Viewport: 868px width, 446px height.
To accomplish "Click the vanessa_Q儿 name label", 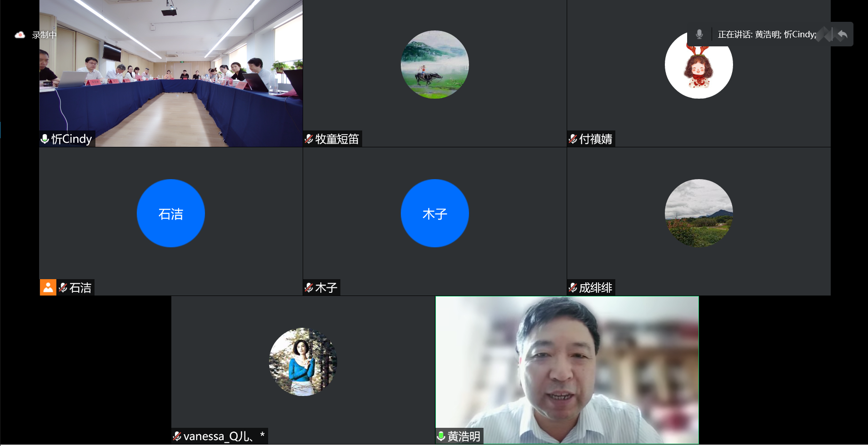I will 218,436.
